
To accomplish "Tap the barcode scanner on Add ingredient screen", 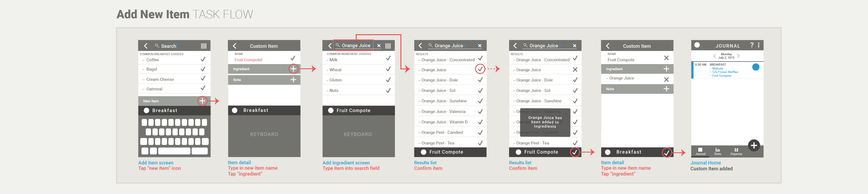I will point(388,46).
